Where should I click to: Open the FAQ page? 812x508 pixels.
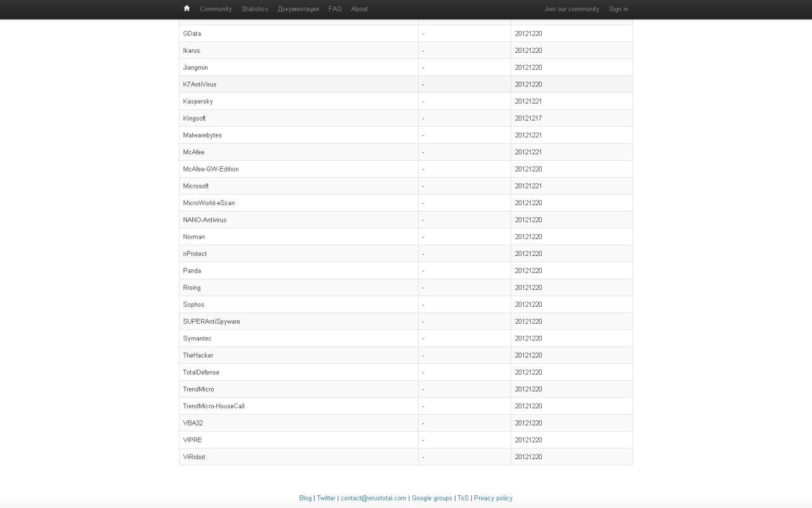pos(335,9)
